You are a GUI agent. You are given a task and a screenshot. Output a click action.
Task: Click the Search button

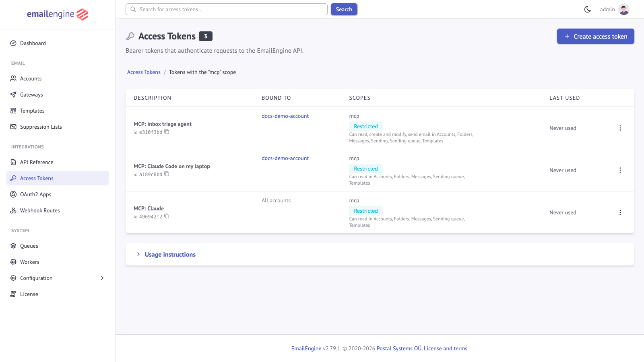pyautogui.click(x=344, y=9)
